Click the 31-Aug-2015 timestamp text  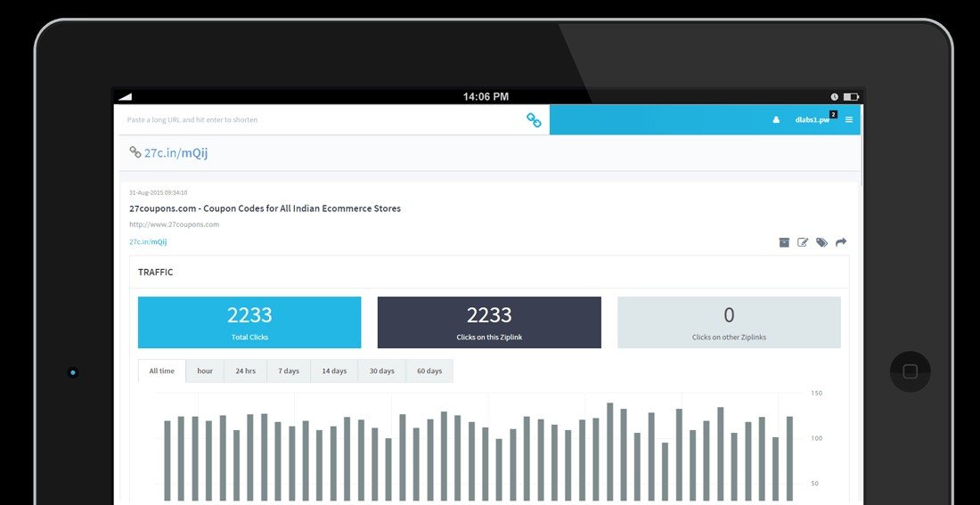158,192
